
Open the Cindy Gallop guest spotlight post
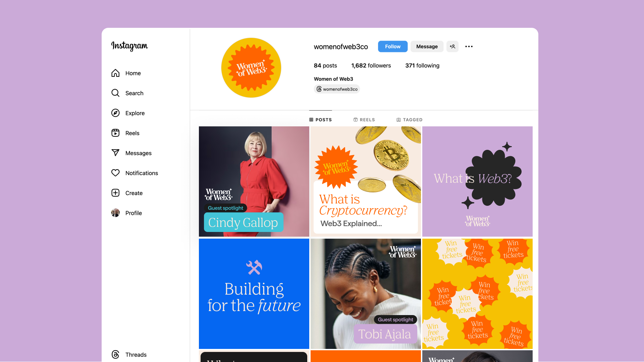coord(254,181)
